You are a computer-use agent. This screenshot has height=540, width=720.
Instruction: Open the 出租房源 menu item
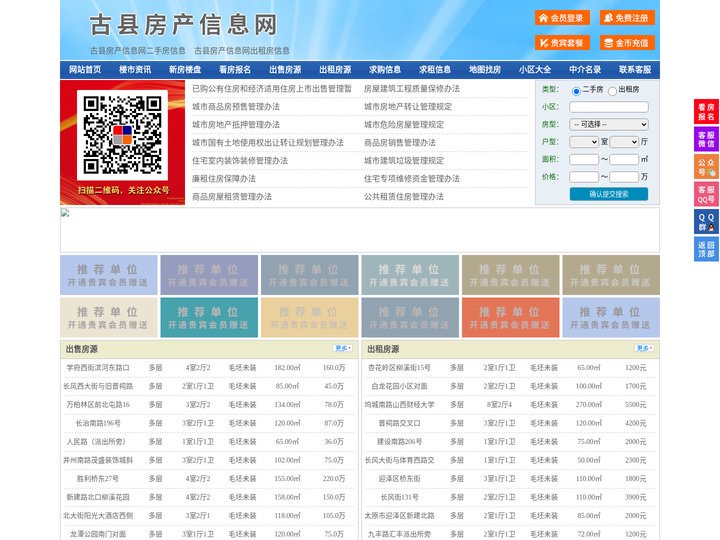(335, 70)
